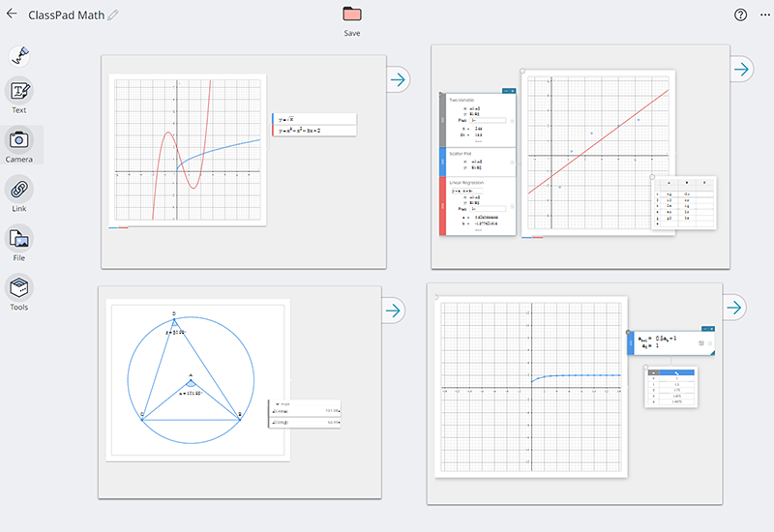The width and height of the screenshot is (774, 532).
Task: Choose the Text tool
Action: (x=19, y=91)
